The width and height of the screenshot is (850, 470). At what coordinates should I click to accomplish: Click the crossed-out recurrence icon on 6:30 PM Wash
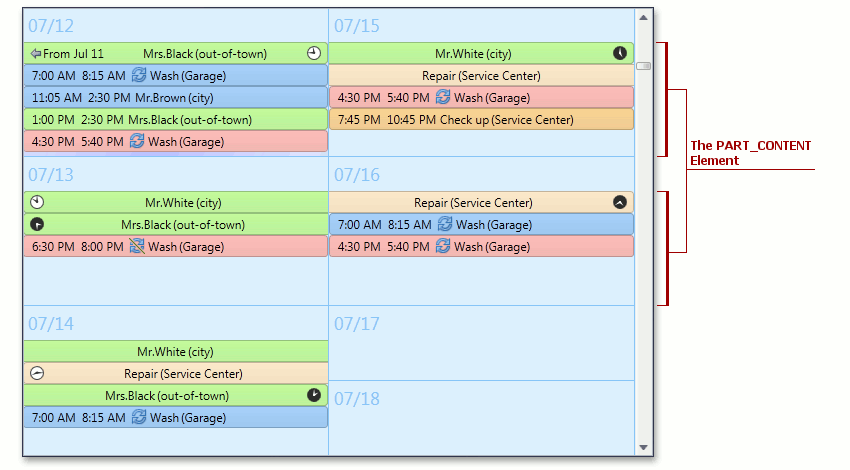pos(138,246)
